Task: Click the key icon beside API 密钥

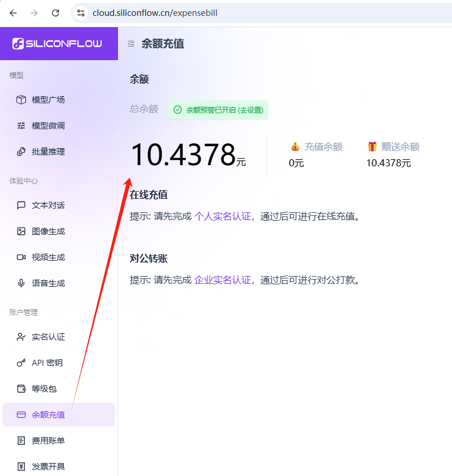Action: pos(21,363)
